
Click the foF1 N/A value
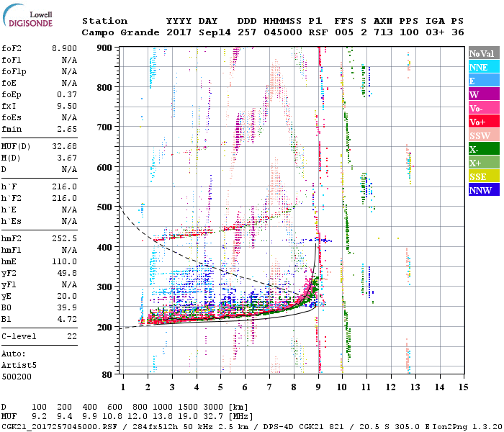click(69, 60)
